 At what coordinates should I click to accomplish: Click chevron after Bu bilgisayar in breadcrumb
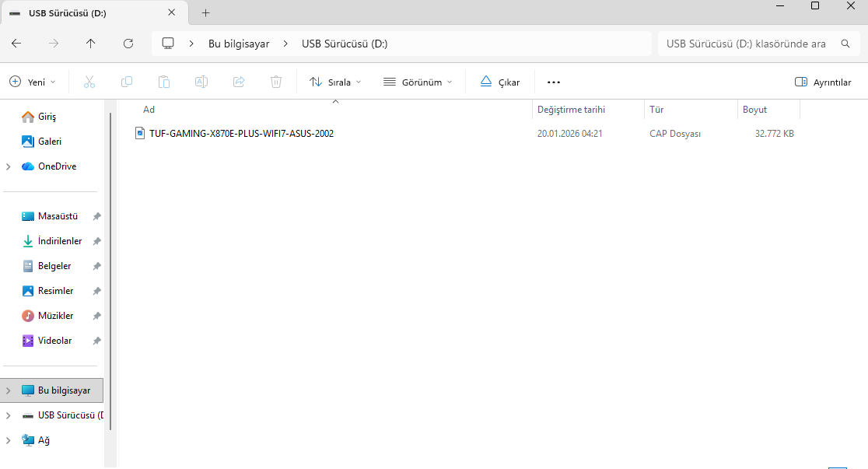click(285, 44)
